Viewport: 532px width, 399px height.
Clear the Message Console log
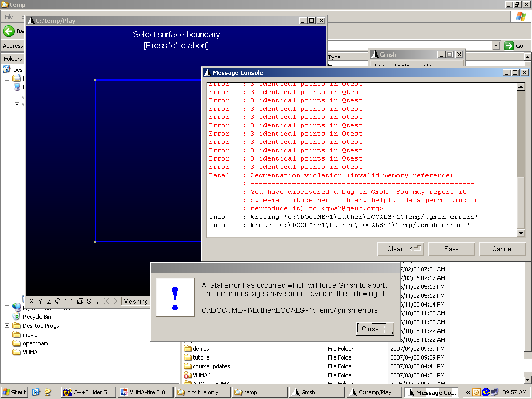[401, 249]
